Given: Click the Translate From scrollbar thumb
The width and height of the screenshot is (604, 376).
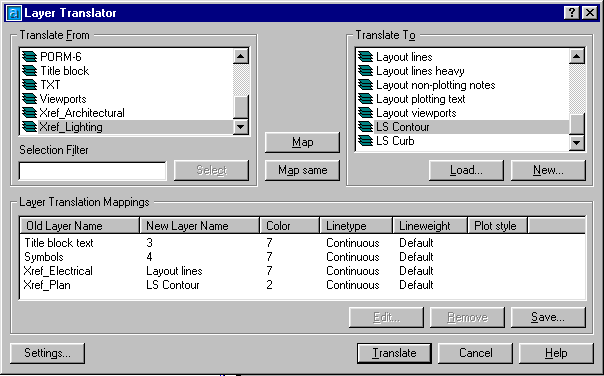Looking at the screenshot, I should (x=241, y=107).
